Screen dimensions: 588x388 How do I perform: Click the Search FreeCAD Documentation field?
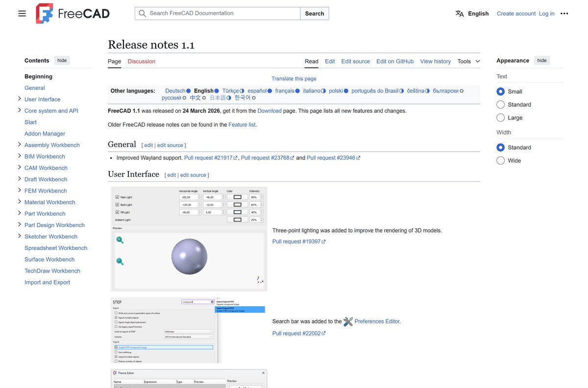(x=218, y=14)
